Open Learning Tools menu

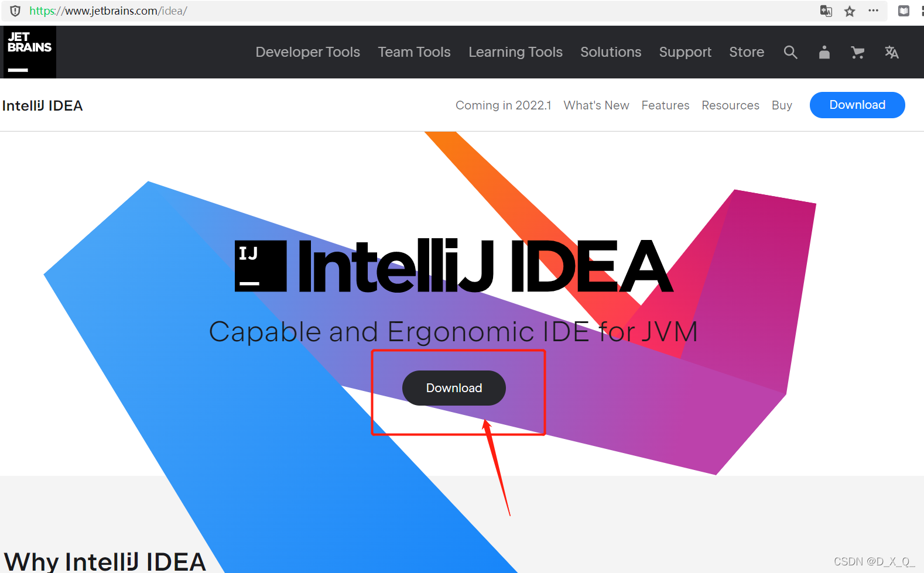pos(516,52)
